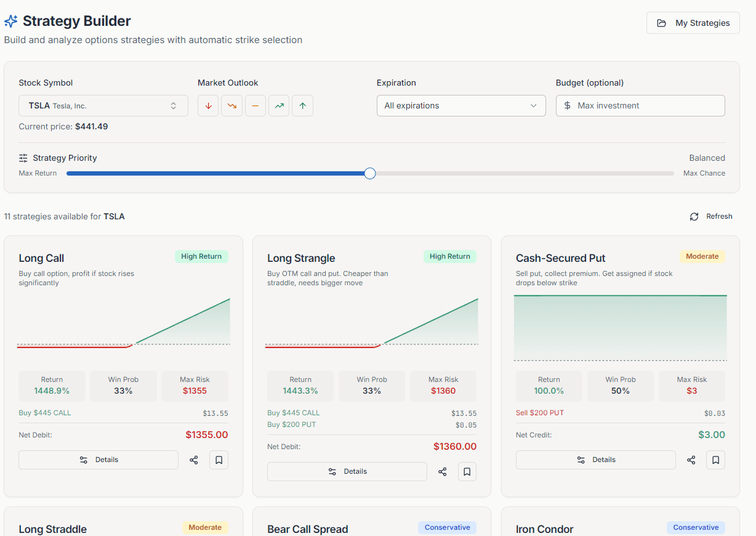Select the strongly bearish market outlook
756x536 pixels.
point(208,106)
